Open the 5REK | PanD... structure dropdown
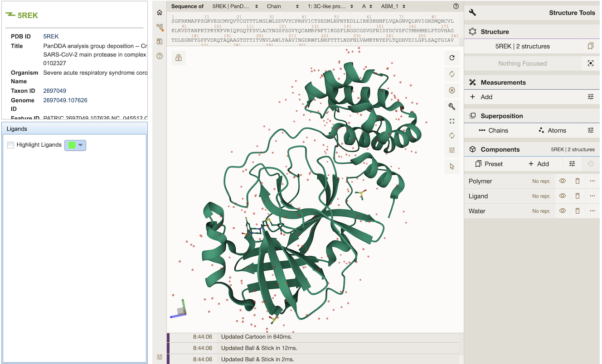 (x=235, y=6)
